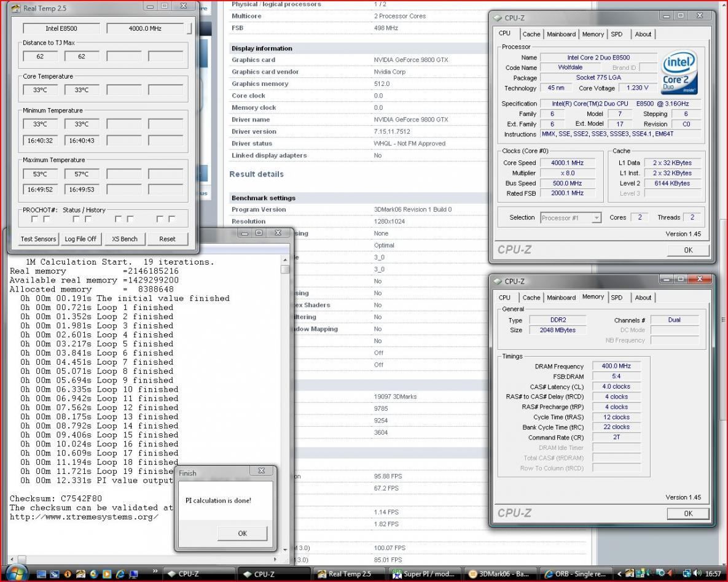Switch to ORB Internet Explorer taskbar button
This screenshot has width=728, height=582.
point(576,574)
